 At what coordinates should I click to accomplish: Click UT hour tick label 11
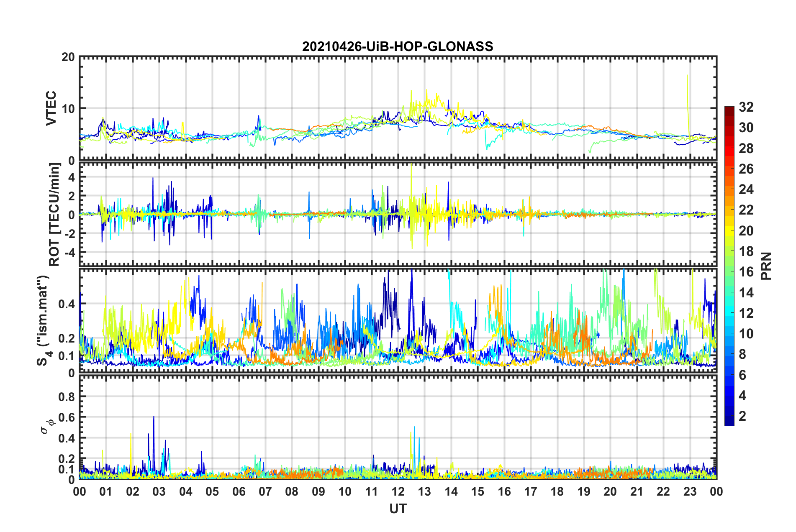coord(372,491)
